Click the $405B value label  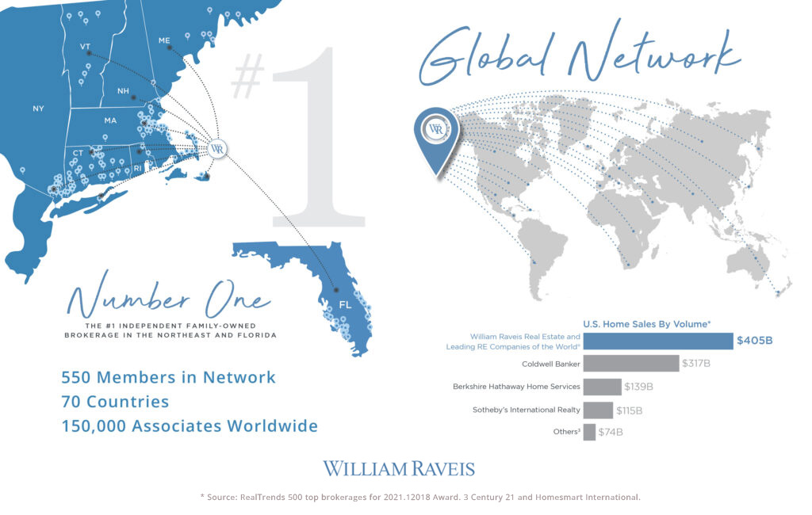pyautogui.click(x=755, y=341)
